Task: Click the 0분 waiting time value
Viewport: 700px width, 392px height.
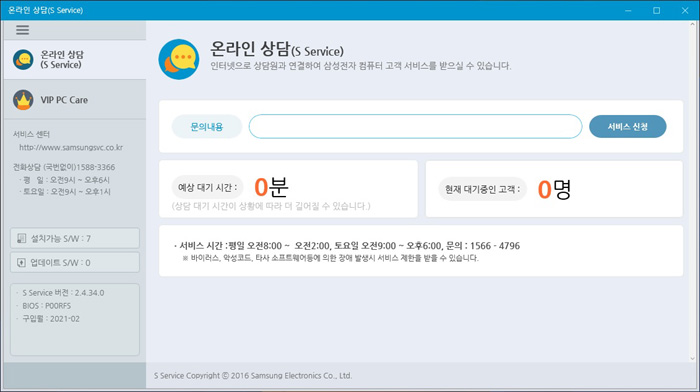Action: pos(271,187)
